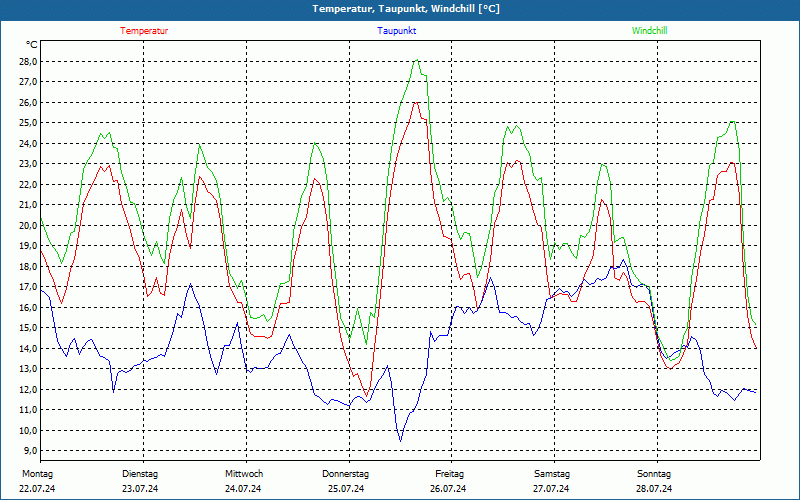This screenshot has height=500, width=800.
Task: Click the 25.07.24 date label
Action: click(x=346, y=489)
